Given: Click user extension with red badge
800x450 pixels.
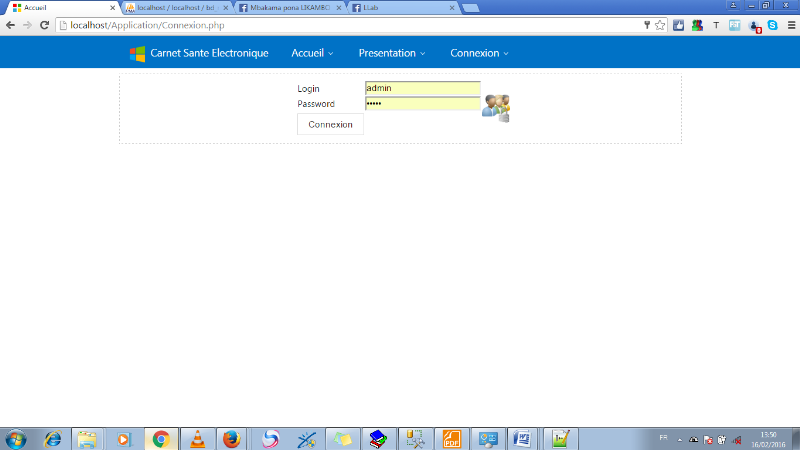Looking at the screenshot, I should (x=755, y=26).
